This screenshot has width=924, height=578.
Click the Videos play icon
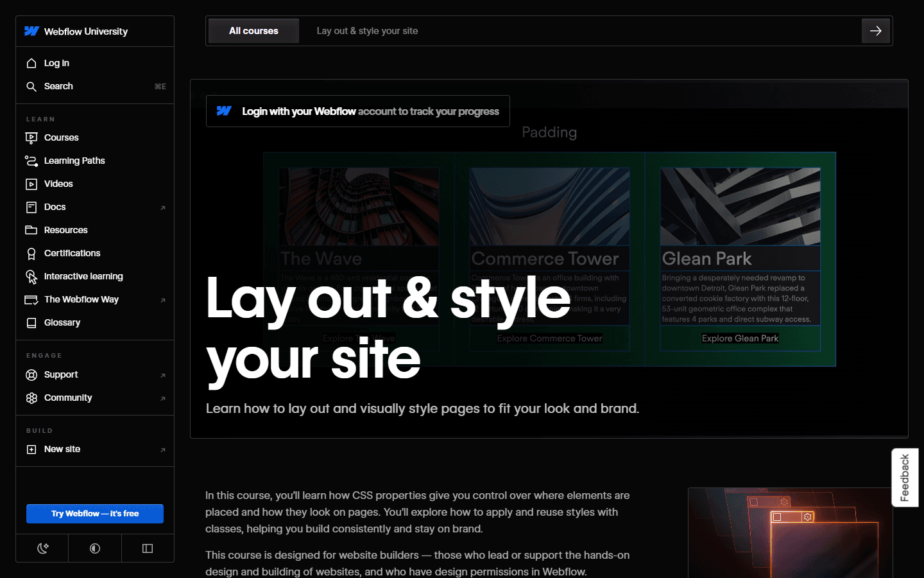tap(31, 184)
